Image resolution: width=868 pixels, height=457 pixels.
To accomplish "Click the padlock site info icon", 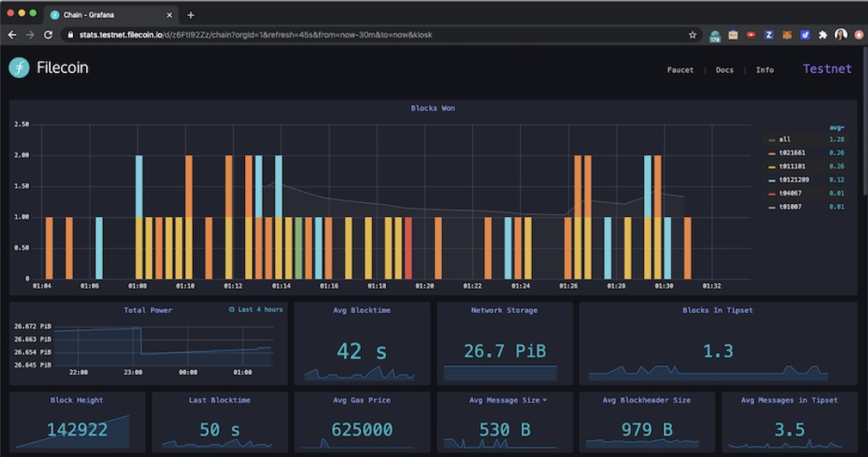I will pyautogui.click(x=71, y=35).
